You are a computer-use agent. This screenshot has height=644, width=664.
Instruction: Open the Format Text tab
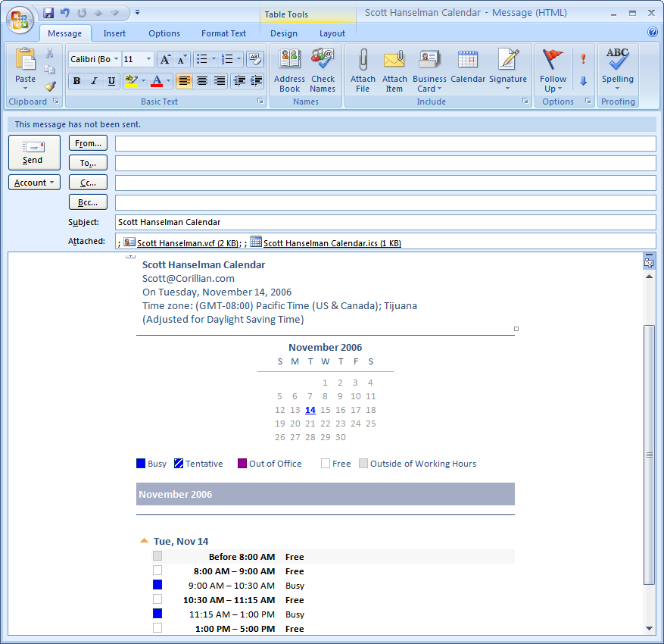click(223, 33)
